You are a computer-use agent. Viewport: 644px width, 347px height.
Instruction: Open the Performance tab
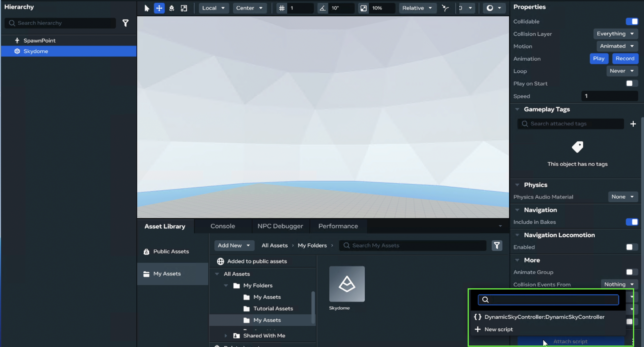[x=338, y=226]
